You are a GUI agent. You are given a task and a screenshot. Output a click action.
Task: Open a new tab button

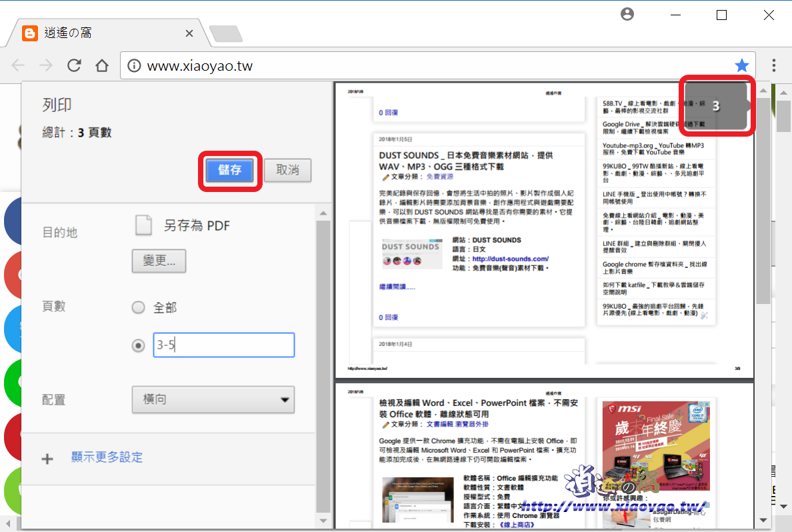click(226, 33)
